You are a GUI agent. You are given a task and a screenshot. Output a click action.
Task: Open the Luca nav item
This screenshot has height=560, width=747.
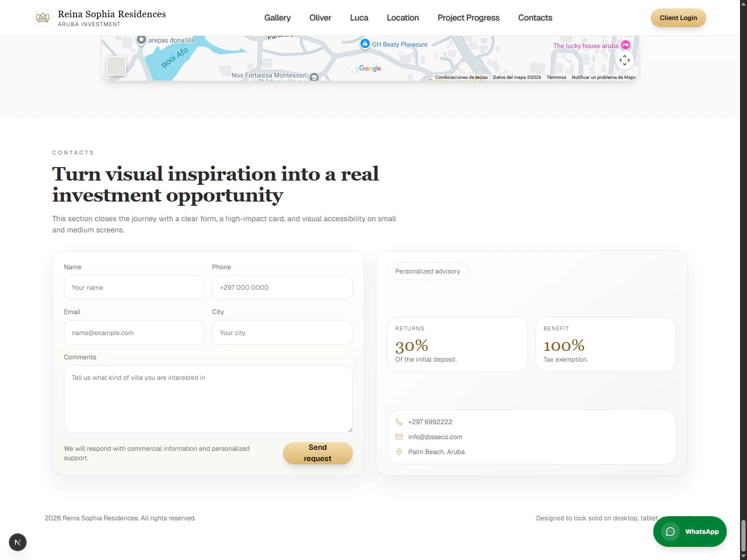[x=359, y=18]
